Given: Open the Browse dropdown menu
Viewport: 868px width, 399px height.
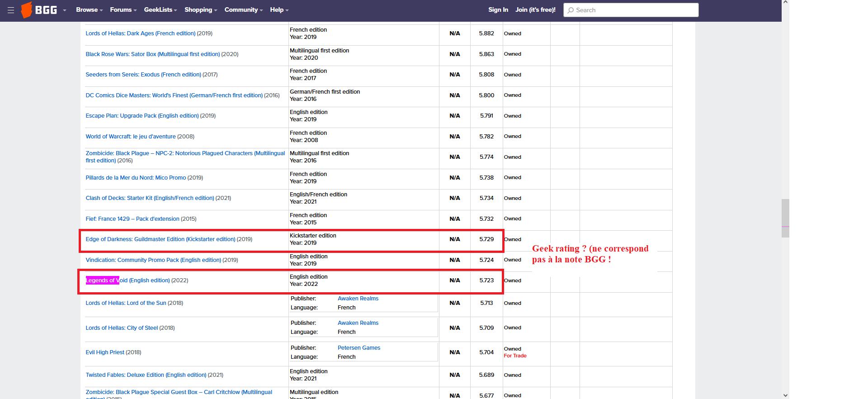Looking at the screenshot, I should coord(89,10).
